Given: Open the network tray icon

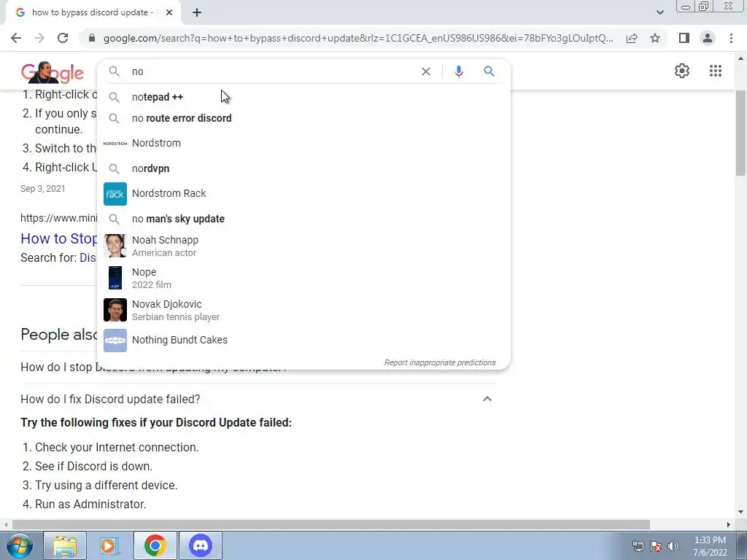Looking at the screenshot, I should [x=638, y=546].
